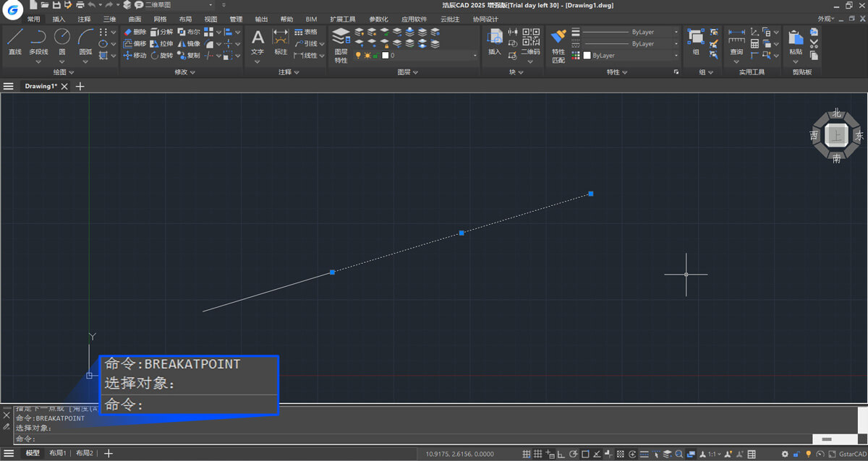This screenshot has width=868, height=461.
Task: Insert a Table (表格)
Action: coord(305,33)
